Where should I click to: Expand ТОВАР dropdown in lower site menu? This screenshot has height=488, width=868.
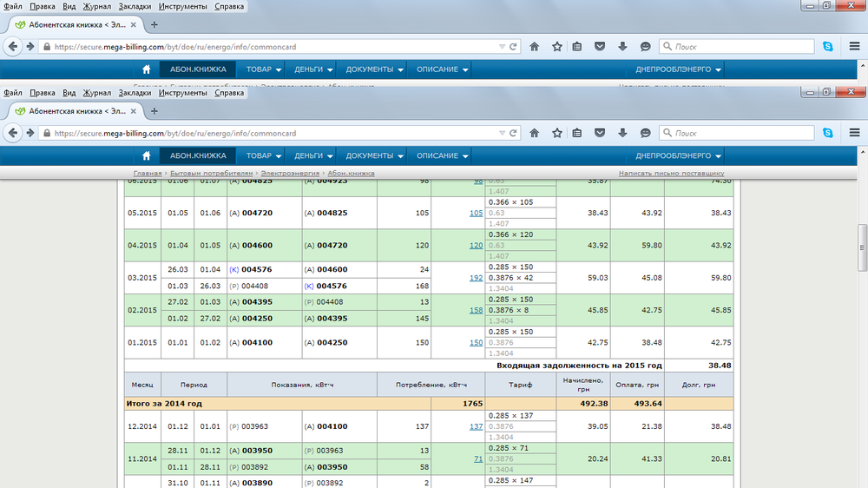[x=264, y=155]
